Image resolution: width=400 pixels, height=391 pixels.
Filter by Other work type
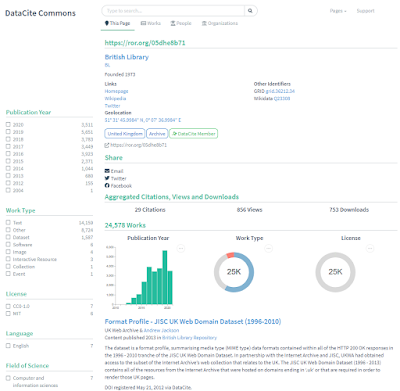[x=8, y=230]
